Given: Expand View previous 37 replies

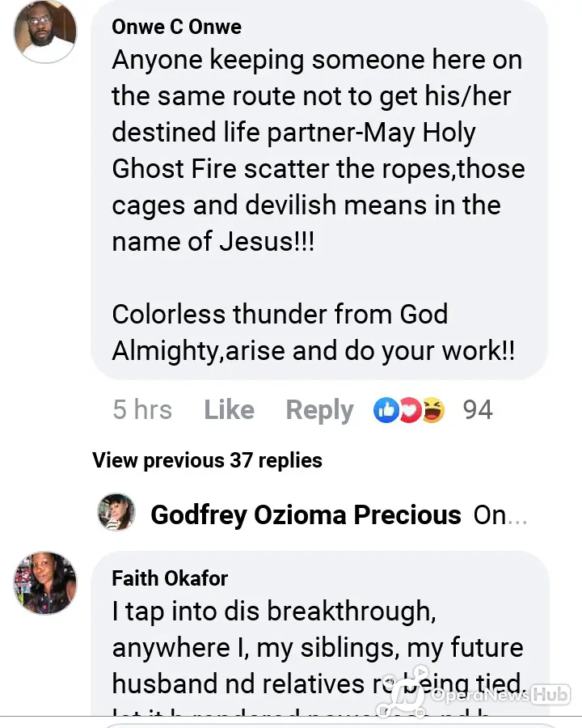Looking at the screenshot, I should coord(207,460).
